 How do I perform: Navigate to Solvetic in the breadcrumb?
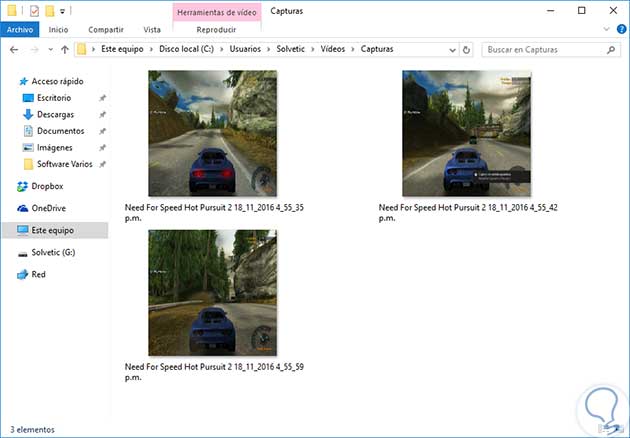pos(290,49)
